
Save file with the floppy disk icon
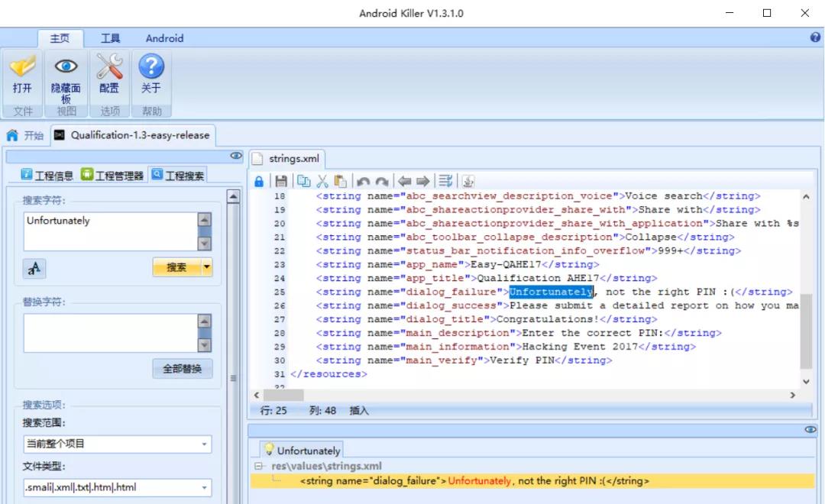pos(281,182)
